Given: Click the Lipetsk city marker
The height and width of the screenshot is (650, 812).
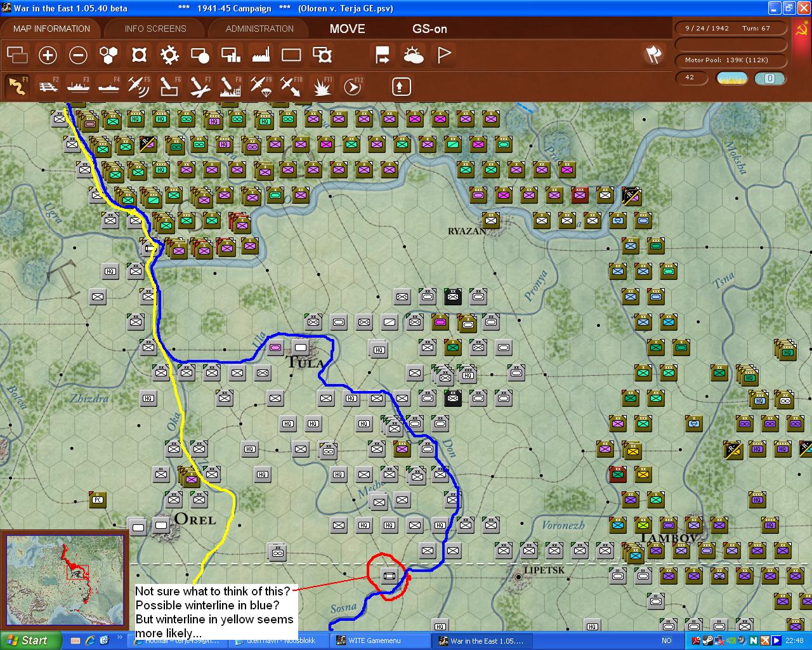Looking at the screenshot, I should click(x=518, y=576).
